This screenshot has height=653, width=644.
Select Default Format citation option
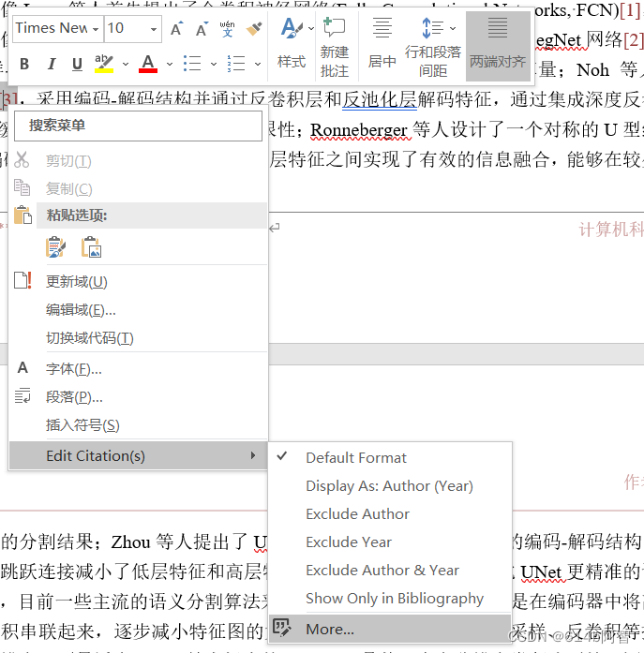(390, 458)
